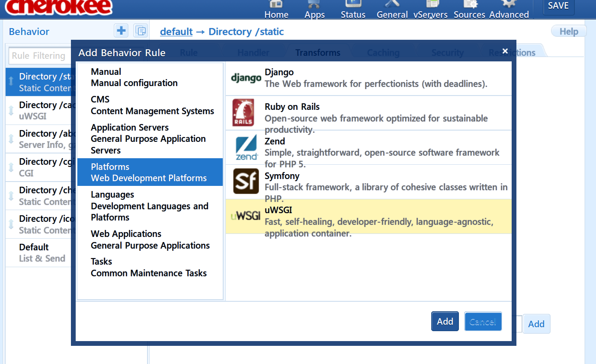Image resolution: width=596 pixels, height=364 pixels.
Task: Click drag handle of the CGI directory rule
Action: (x=11, y=167)
